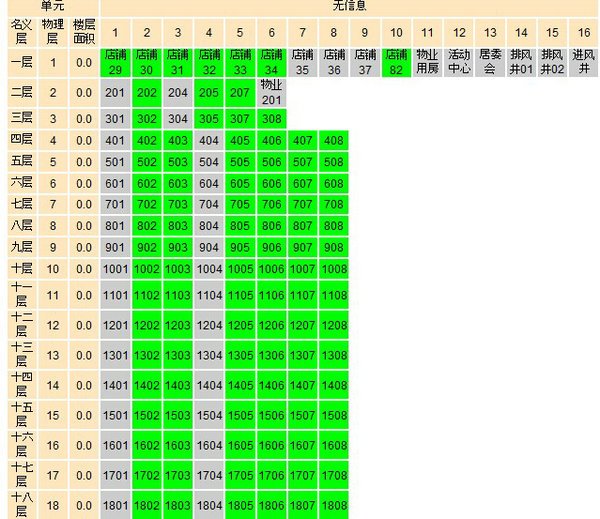Click unit 1703
The image size is (600, 519).
click(x=178, y=475)
